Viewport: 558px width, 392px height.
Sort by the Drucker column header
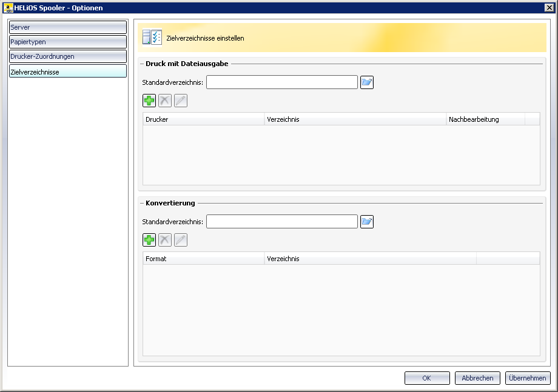(204, 119)
